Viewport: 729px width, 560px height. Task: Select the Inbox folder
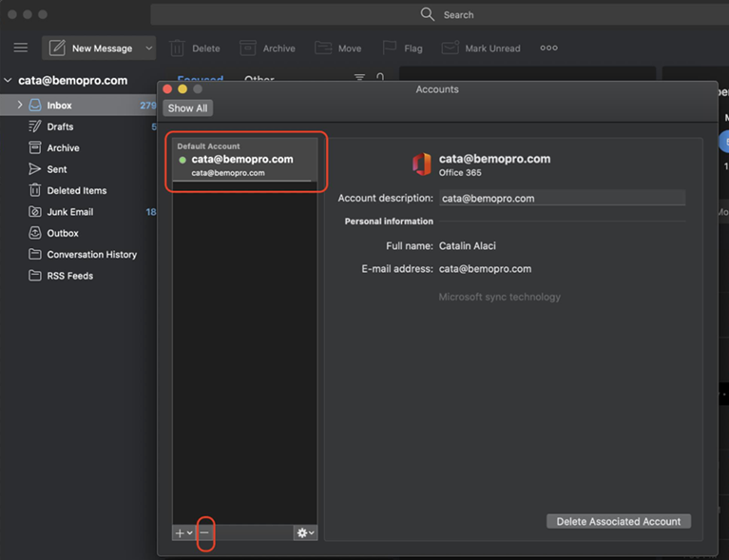click(x=78, y=106)
